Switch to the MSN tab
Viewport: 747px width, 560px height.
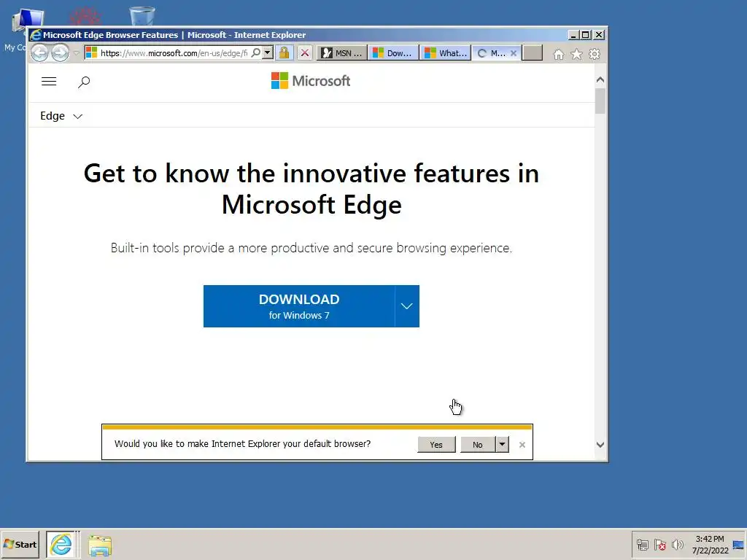pos(342,52)
